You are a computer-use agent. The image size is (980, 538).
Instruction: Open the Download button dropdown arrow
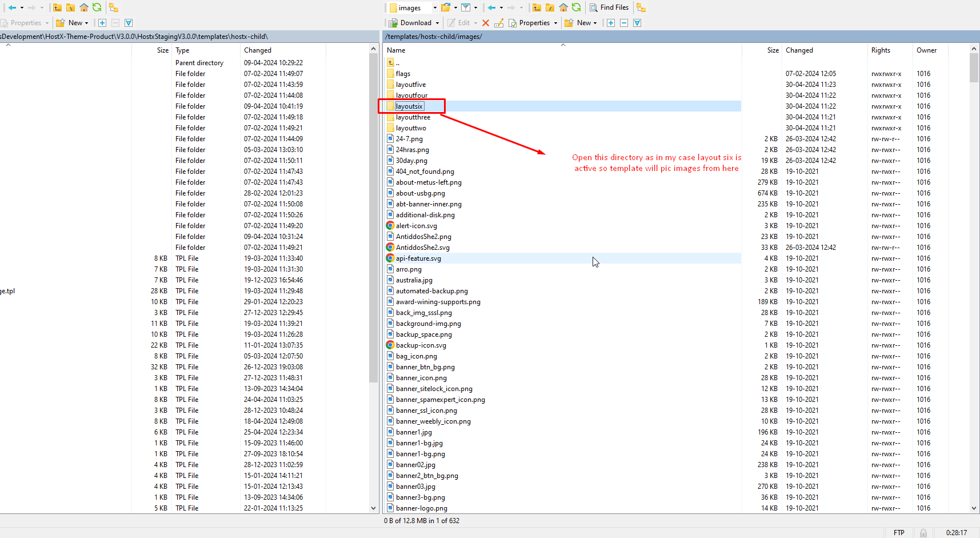(x=438, y=23)
